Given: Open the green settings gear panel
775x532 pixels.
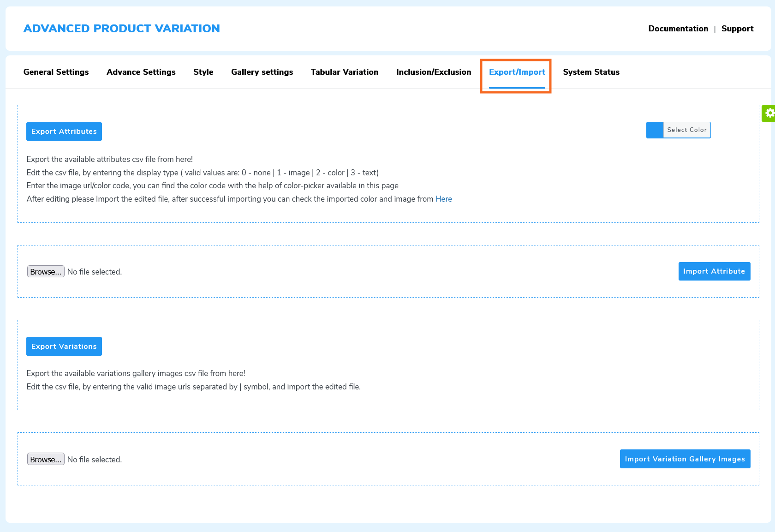Looking at the screenshot, I should (769, 114).
